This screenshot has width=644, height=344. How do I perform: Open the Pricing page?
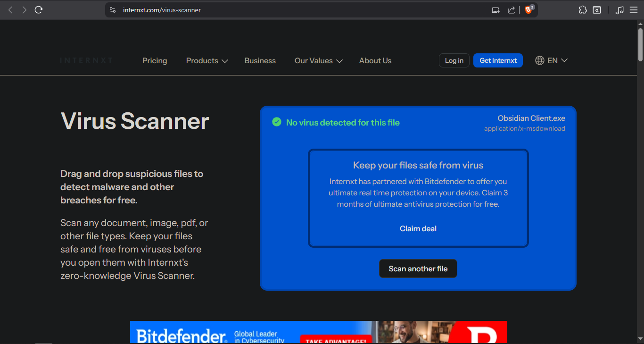[x=155, y=60]
